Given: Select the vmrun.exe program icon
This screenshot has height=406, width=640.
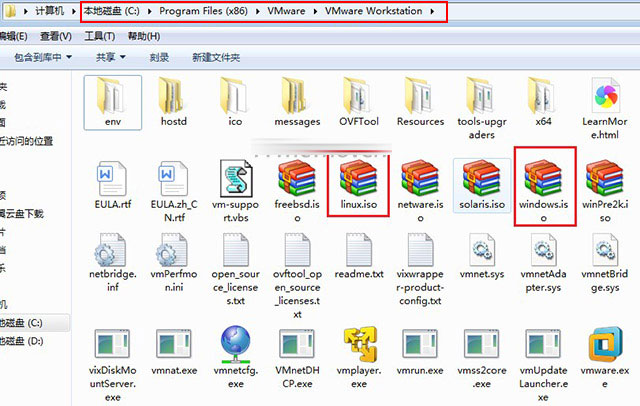Looking at the screenshot, I should click(x=420, y=344).
